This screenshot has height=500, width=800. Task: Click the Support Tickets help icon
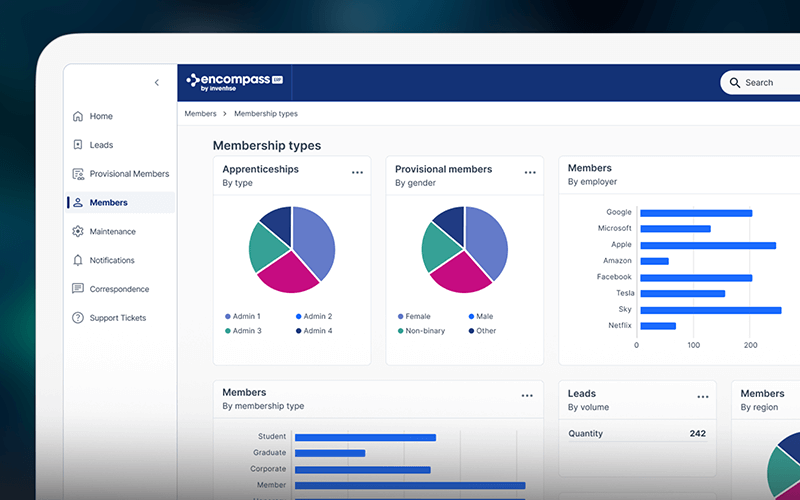(x=78, y=318)
